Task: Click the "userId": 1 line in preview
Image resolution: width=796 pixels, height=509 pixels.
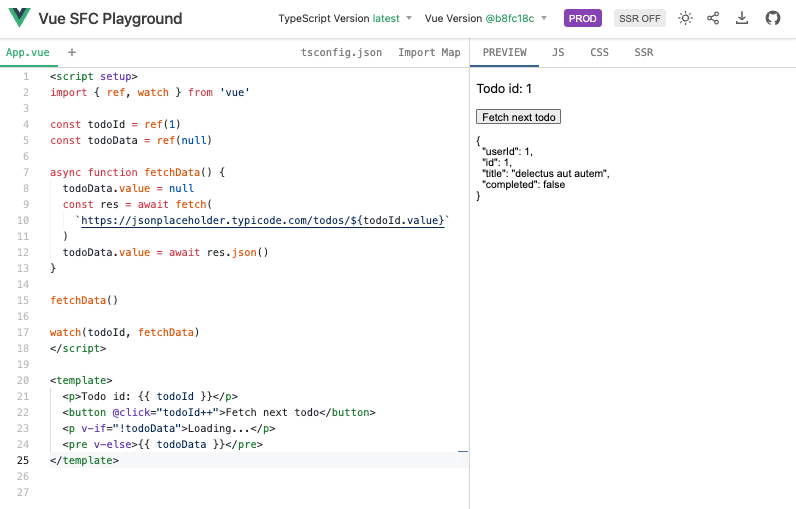Action: (507, 151)
